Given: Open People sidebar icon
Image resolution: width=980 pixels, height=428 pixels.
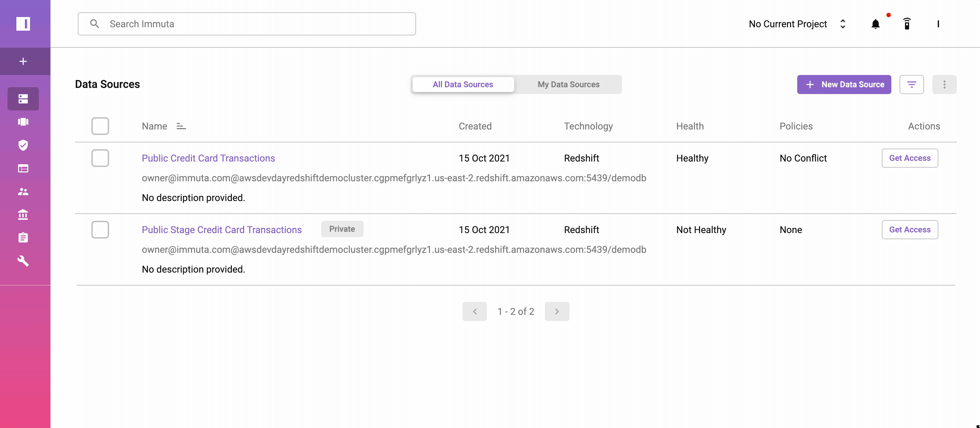Looking at the screenshot, I should (x=23, y=192).
